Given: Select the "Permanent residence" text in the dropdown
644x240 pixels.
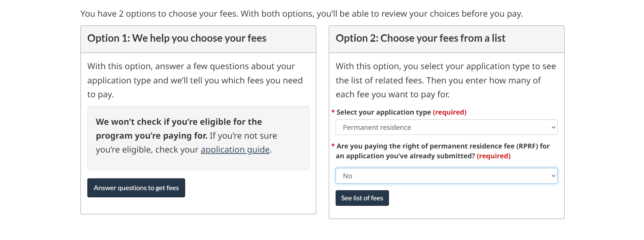Looking at the screenshot, I should pos(376,127).
